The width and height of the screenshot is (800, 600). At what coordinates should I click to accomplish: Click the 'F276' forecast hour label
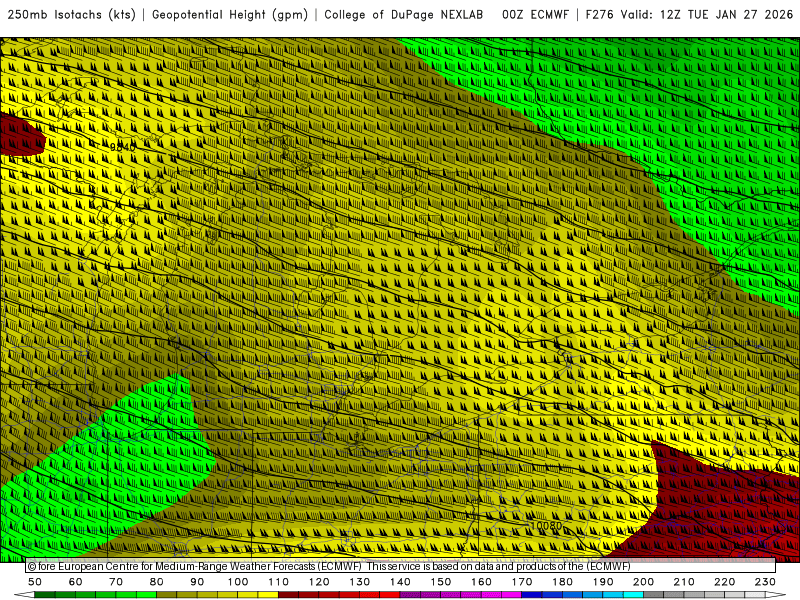599,15
